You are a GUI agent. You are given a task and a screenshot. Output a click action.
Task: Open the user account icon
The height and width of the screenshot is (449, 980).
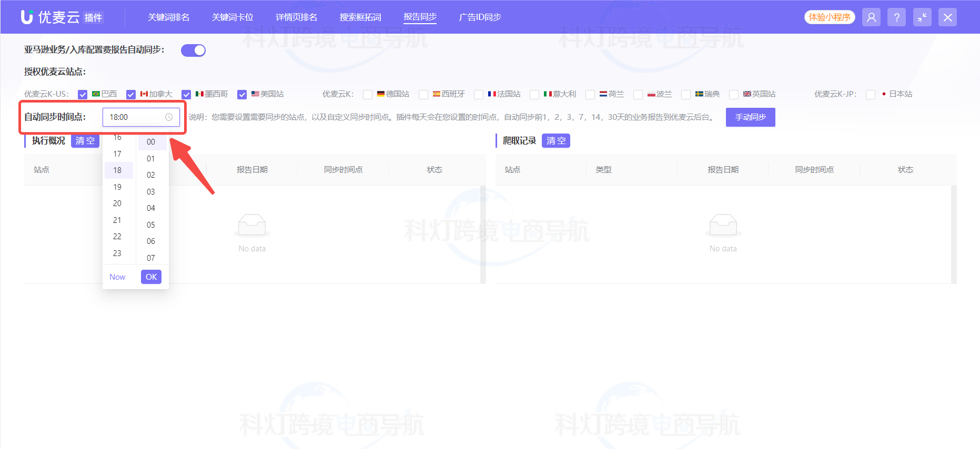pyautogui.click(x=871, y=17)
